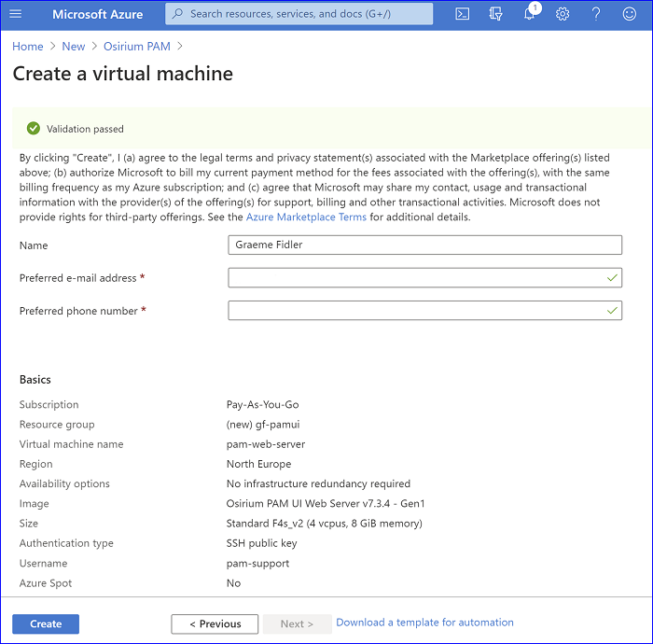Image resolution: width=653 pixels, height=644 pixels.
Task: Open directory and subscription filter icon
Action: [495, 14]
